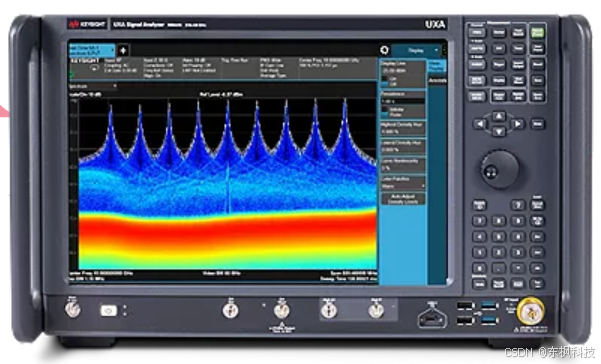The image size is (601, 364).
Task: Tap the front panel power button
Action: point(108,310)
